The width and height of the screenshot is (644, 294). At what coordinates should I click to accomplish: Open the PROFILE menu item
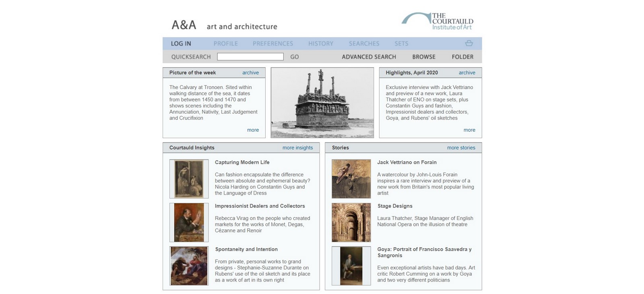tap(226, 43)
